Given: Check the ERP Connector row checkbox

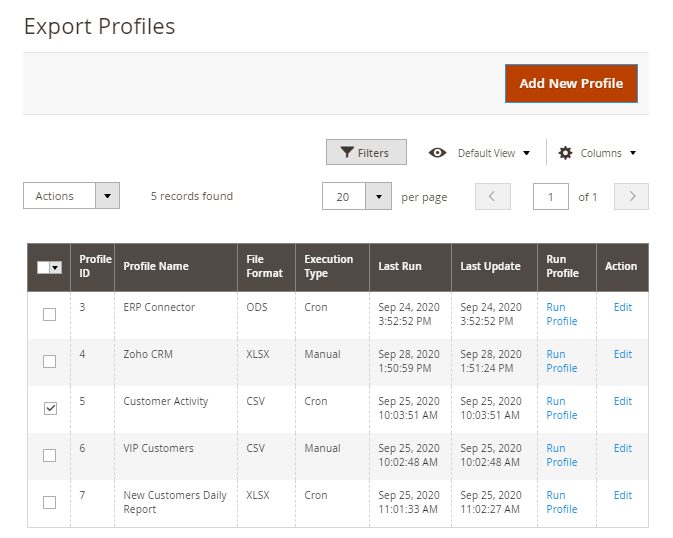Looking at the screenshot, I should pos(50,315).
